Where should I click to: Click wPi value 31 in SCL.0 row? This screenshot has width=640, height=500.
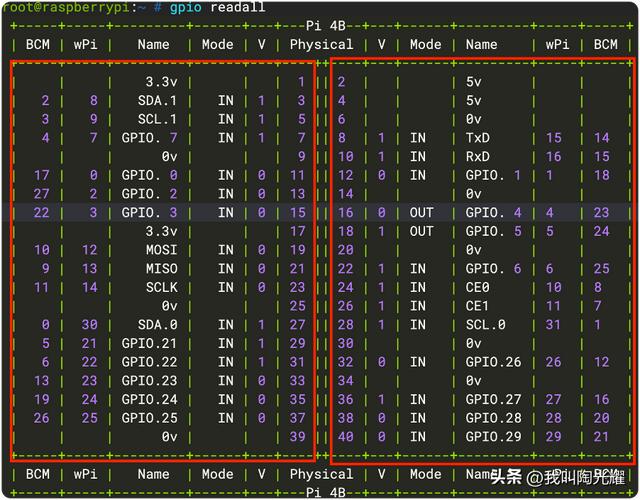coord(553,325)
